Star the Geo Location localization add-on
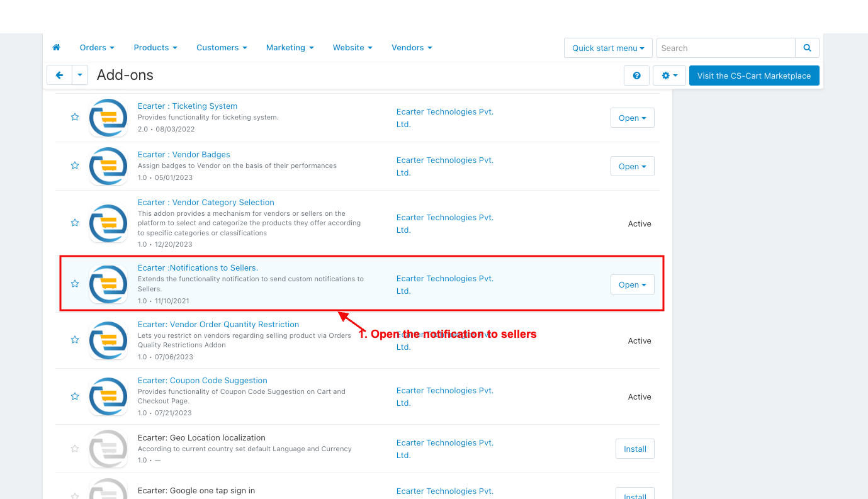Viewport: 868px width, 499px height. [75, 449]
